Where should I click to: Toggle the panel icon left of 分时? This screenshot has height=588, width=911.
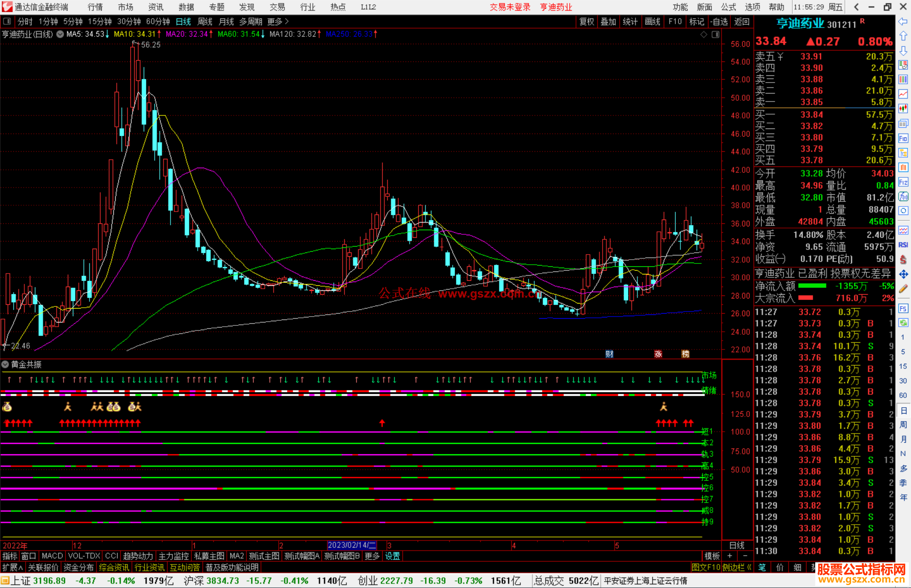[7, 21]
